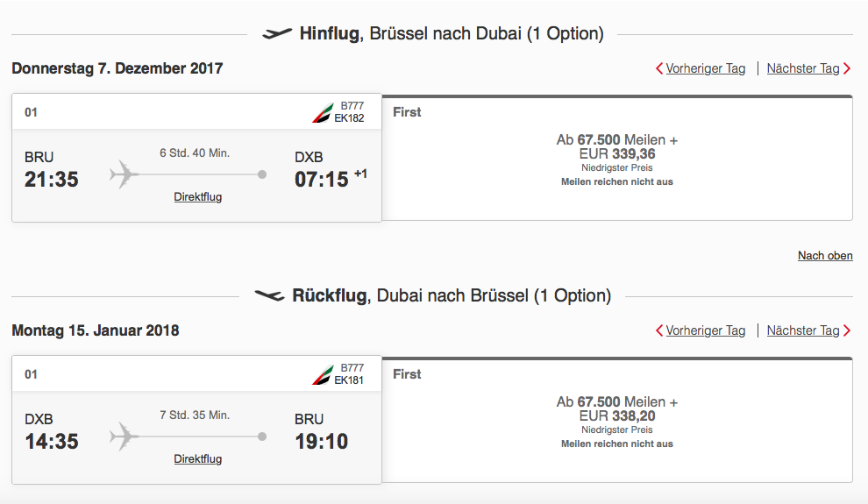This screenshot has width=868, height=504.
Task: Click the B777 EK182 flight number label
Action: tap(350, 112)
